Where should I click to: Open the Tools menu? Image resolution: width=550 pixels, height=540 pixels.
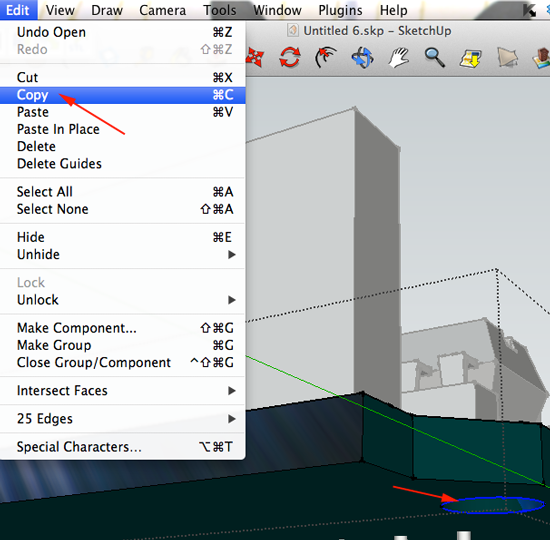click(220, 10)
